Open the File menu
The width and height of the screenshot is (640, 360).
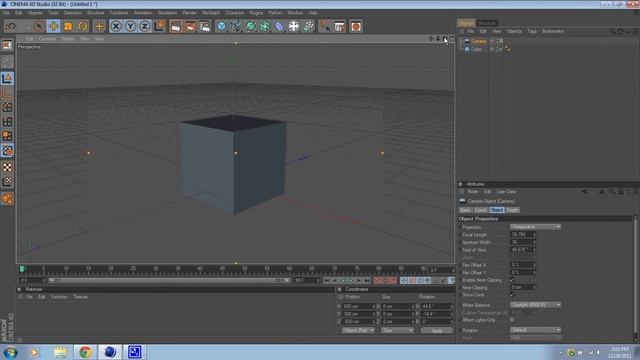[6, 13]
